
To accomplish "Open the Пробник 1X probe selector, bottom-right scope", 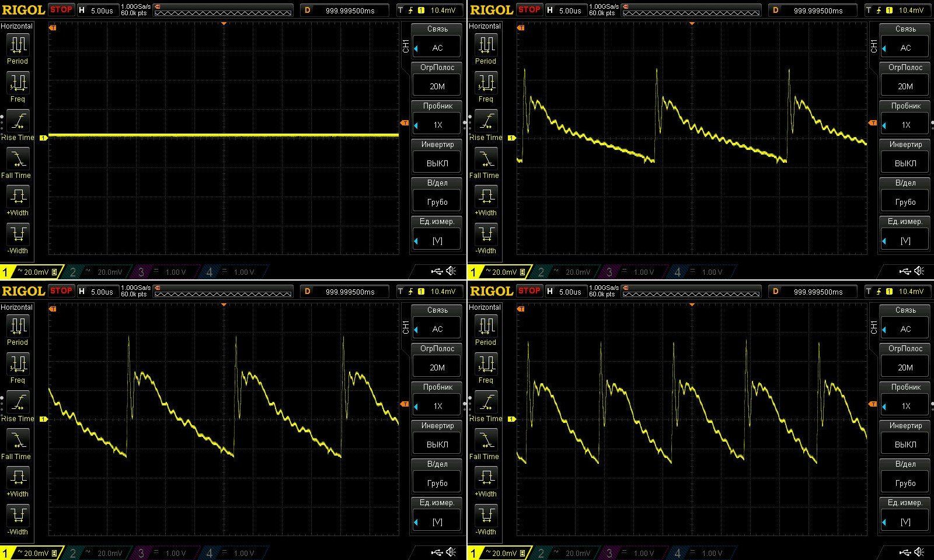I will [905, 406].
